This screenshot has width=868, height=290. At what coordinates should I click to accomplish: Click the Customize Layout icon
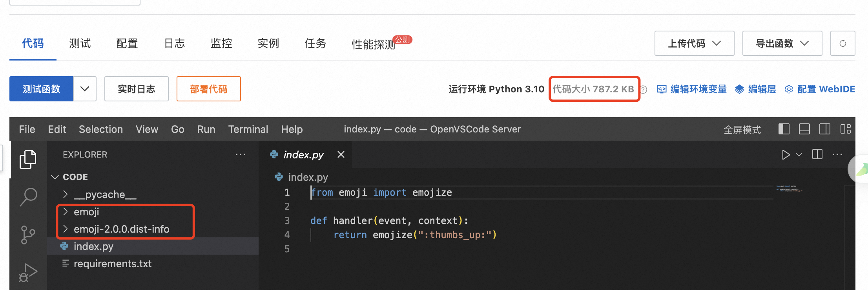pyautogui.click(x=845, y=129)
